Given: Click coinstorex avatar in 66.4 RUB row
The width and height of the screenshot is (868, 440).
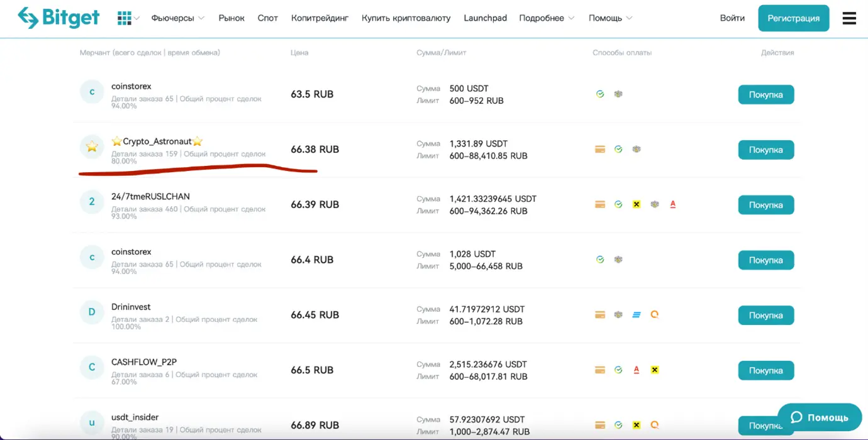Looking at the screenshot, I should point(92,257).
